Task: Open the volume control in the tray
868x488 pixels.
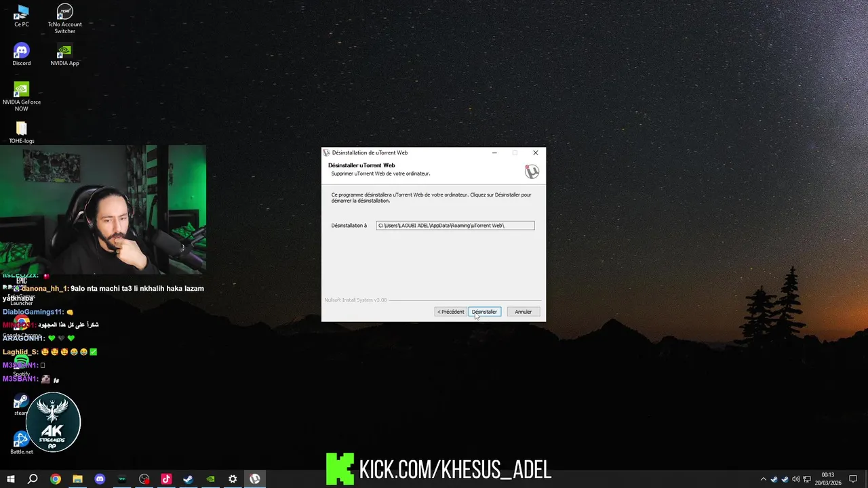Action: tap(795, 479)
